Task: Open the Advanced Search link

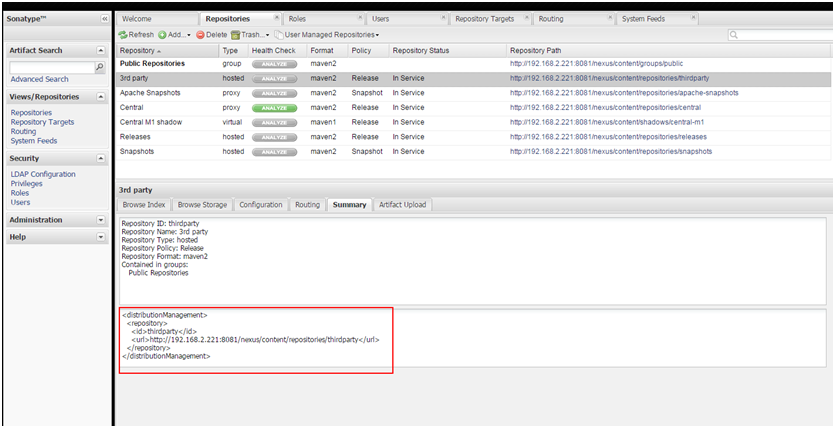Action: 39,79
